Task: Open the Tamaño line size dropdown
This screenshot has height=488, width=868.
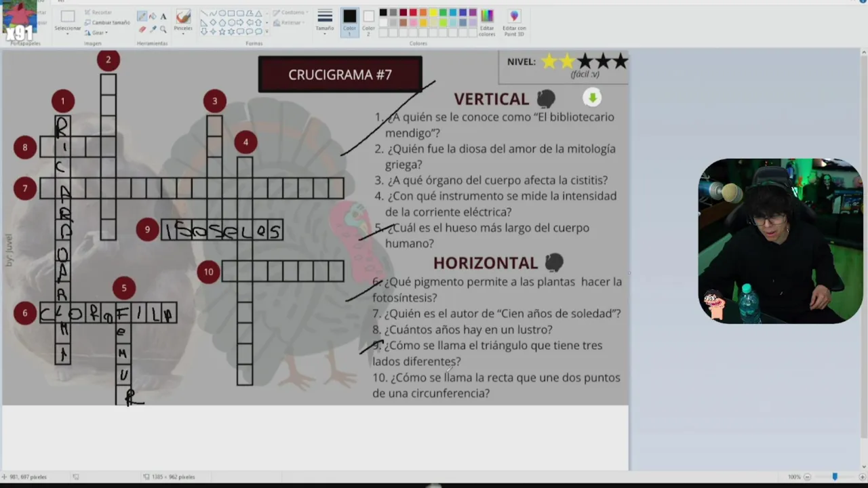Action: tap(325, 22)
